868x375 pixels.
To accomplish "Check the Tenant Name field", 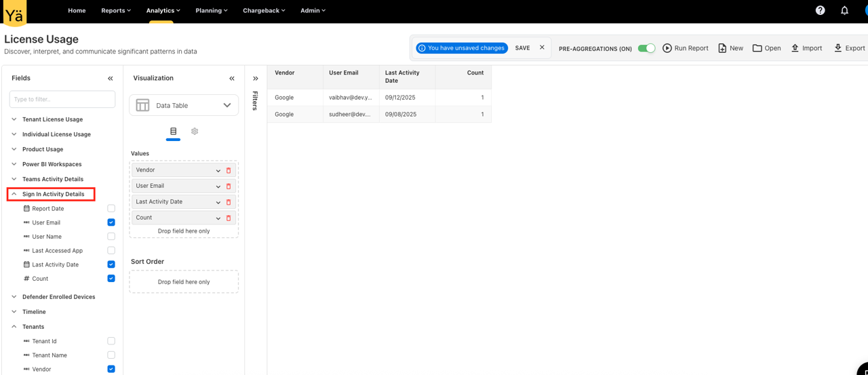I will click(x=111, y=355).
